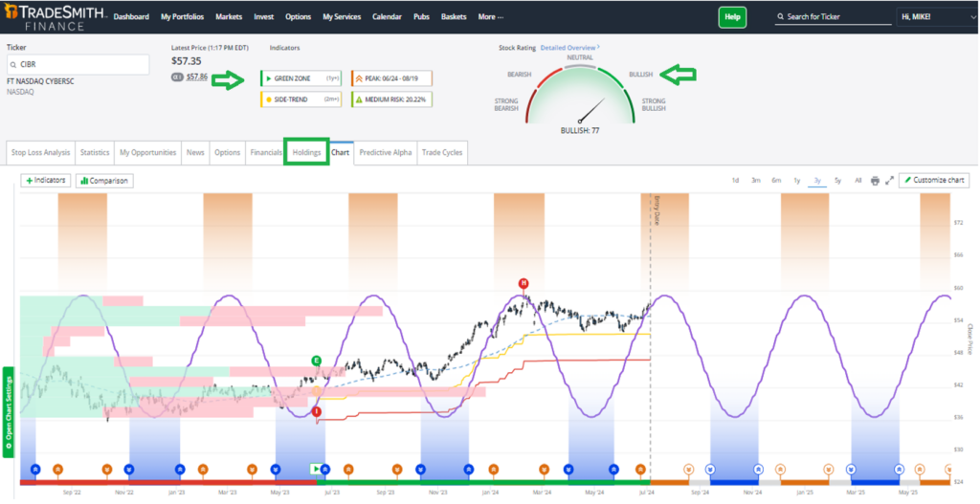
Task: Open the Invest menu
Action: tap(264, 17)
